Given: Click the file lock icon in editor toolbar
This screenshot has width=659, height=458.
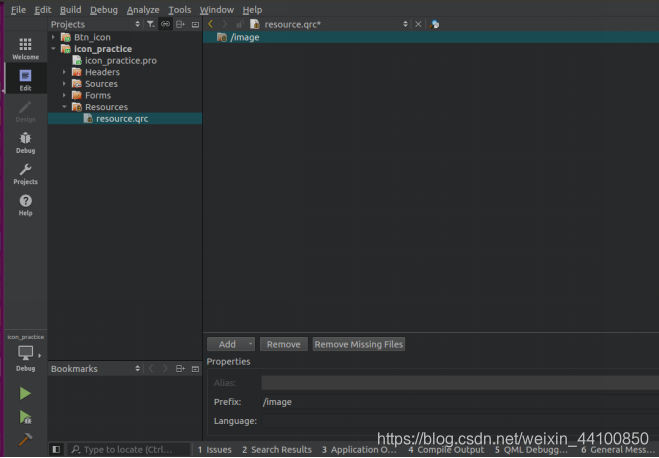Looking at the screenshot, I should point(240,24).
